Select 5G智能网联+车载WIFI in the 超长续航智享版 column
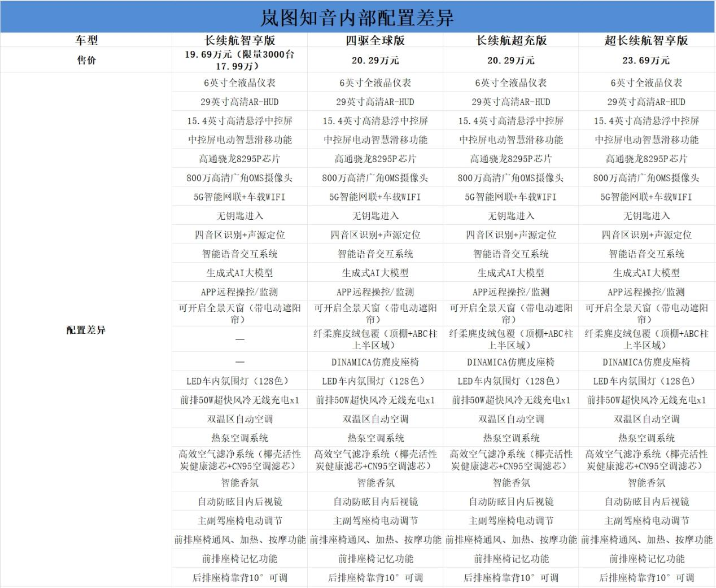This screenshot has height=588, width=716. (x=647, y=197)
